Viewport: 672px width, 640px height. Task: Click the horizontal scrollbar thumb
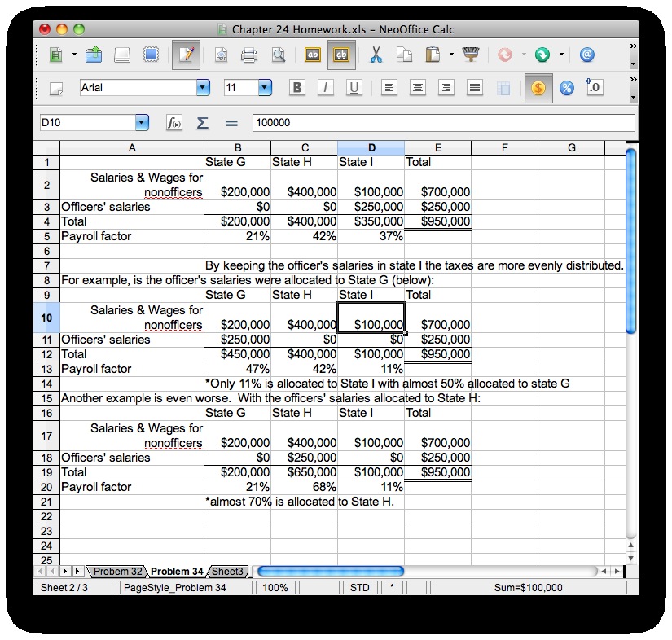(331, 571)
